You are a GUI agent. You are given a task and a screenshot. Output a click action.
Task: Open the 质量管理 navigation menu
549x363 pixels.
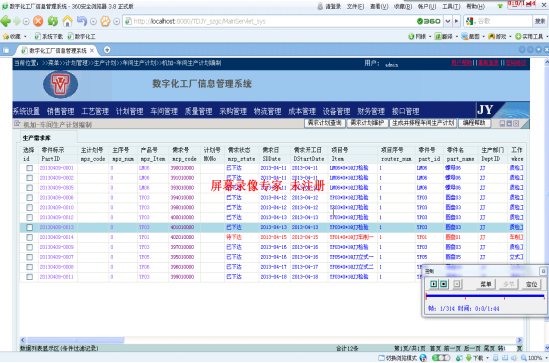[x=199, y=111]
